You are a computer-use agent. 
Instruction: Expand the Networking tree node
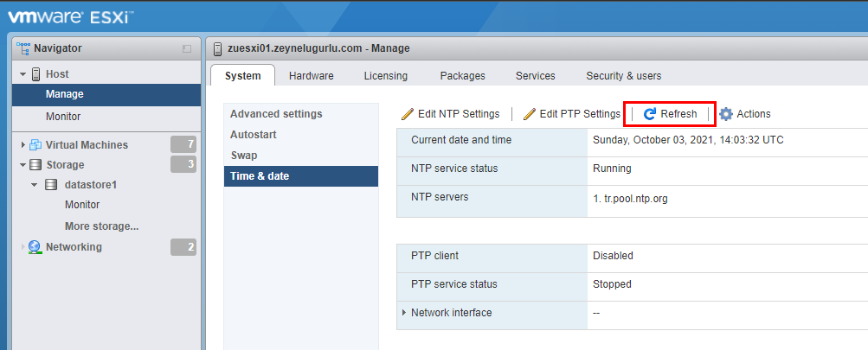point(23,246)
